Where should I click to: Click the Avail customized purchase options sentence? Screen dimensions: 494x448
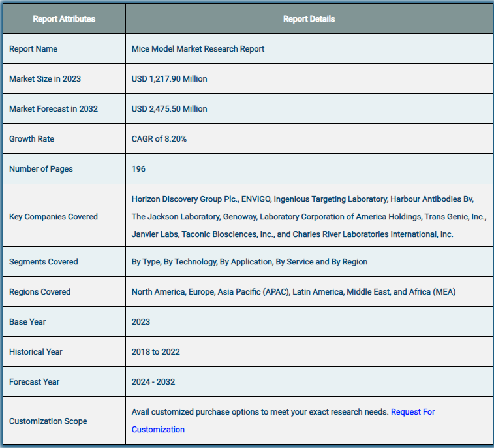[260, 411]
